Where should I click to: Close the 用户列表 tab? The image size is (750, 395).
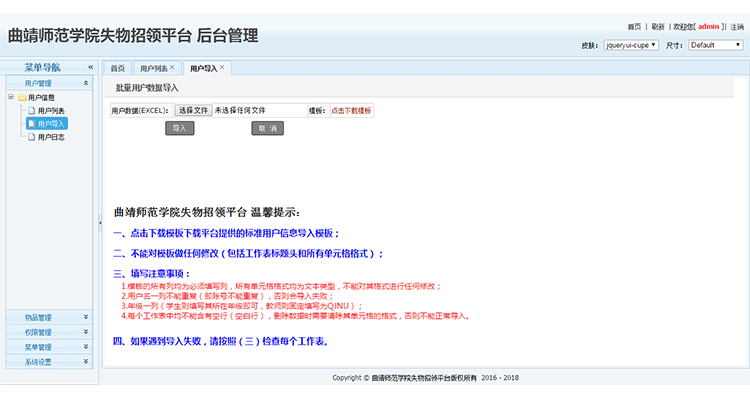pyautogui.click(x=172, y=67)
